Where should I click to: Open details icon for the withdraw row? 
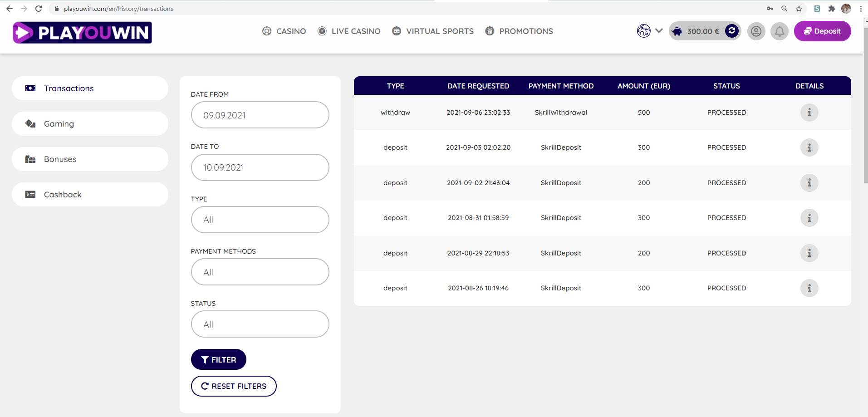pos(809,113)
